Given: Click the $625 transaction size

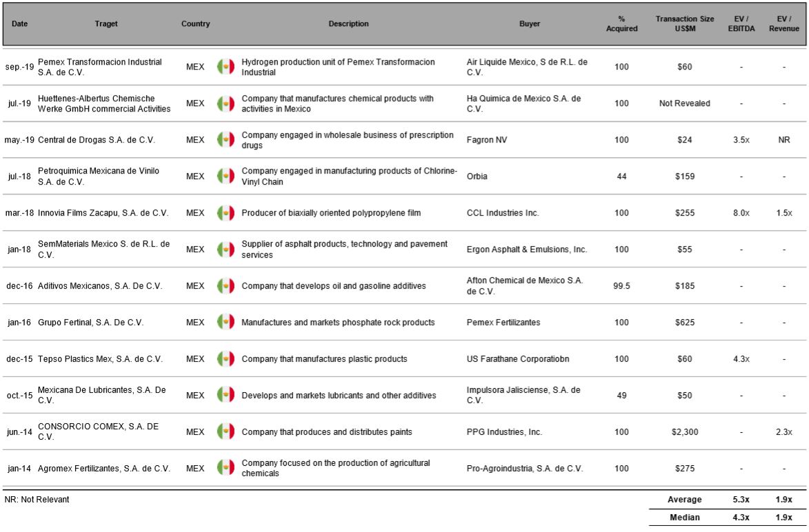Looking at the screenshot, I should pyautogui.click(x=685, y=323).
